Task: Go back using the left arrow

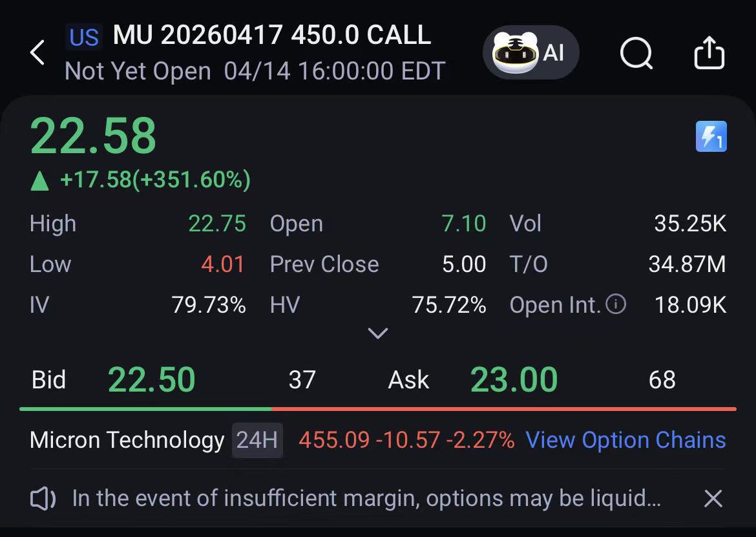Action: [x=37, y=52]
